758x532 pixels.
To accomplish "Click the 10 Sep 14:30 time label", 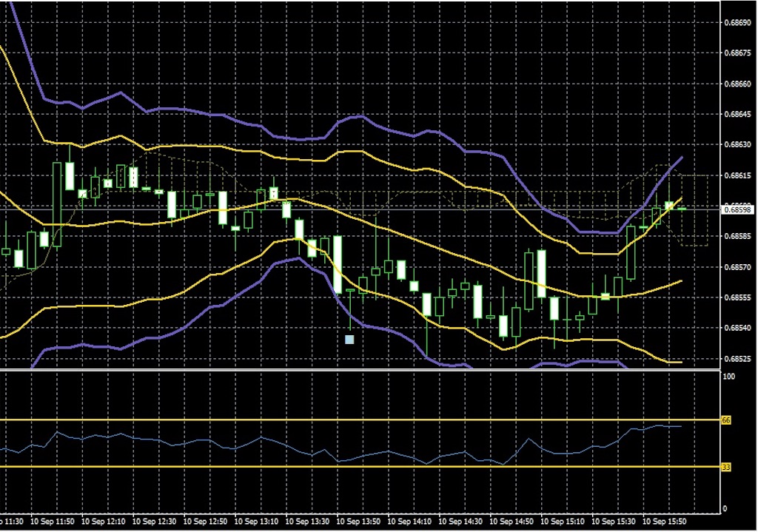I will click(x=460, y=522).
